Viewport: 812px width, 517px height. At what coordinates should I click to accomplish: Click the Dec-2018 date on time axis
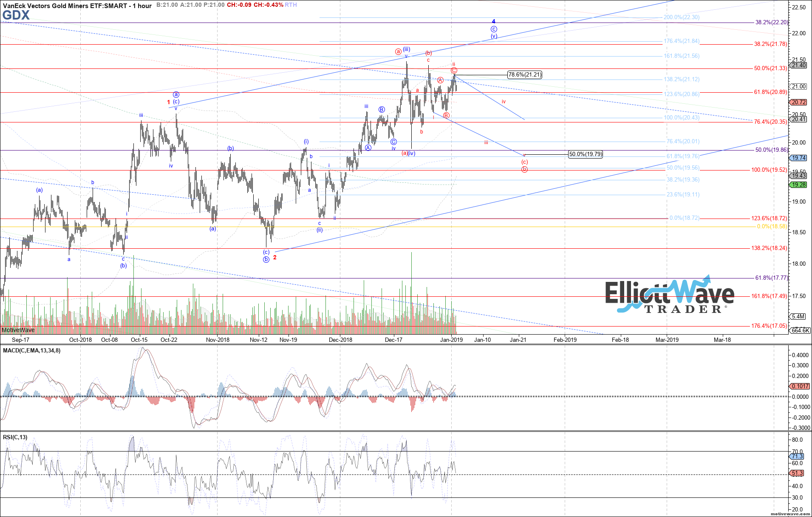coord(340,340)
